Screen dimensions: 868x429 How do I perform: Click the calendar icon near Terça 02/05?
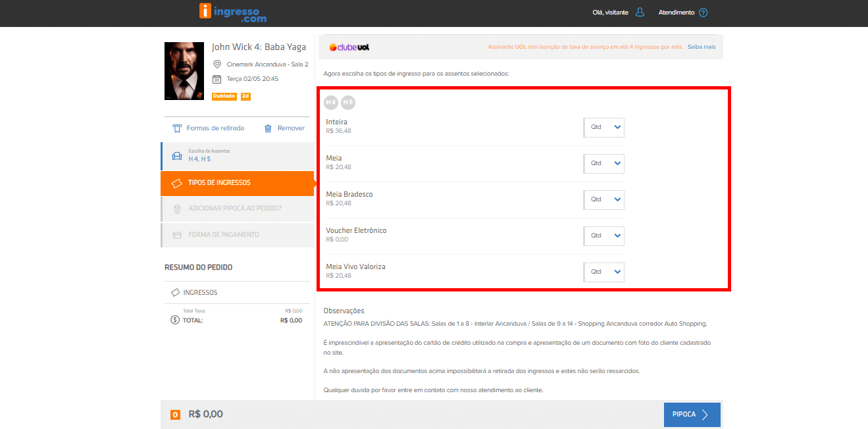(217, 79)
